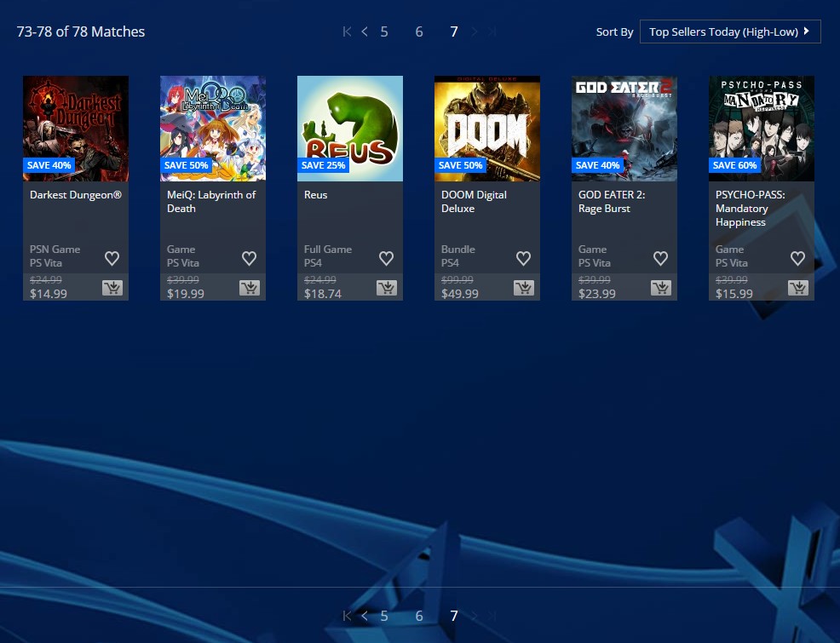Favorite GOD EATER 2: Rage Burst
This screenshot has height=643, width=840.
pos(660,258)
